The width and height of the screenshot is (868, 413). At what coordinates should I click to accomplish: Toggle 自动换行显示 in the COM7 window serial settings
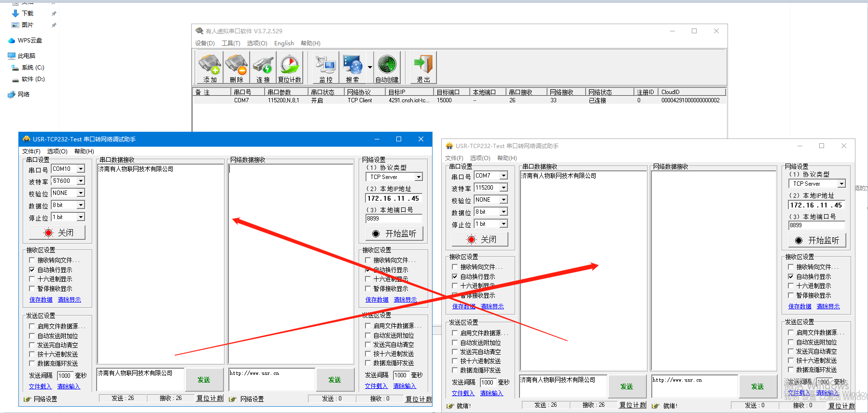(455, 277)
